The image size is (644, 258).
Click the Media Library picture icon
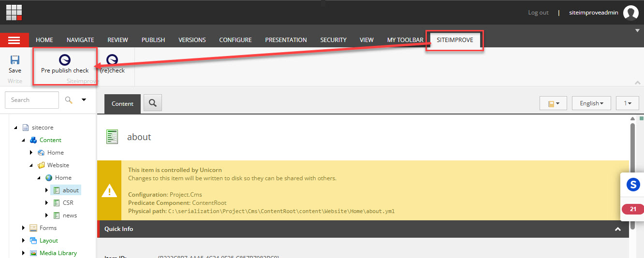pos(33,253)
